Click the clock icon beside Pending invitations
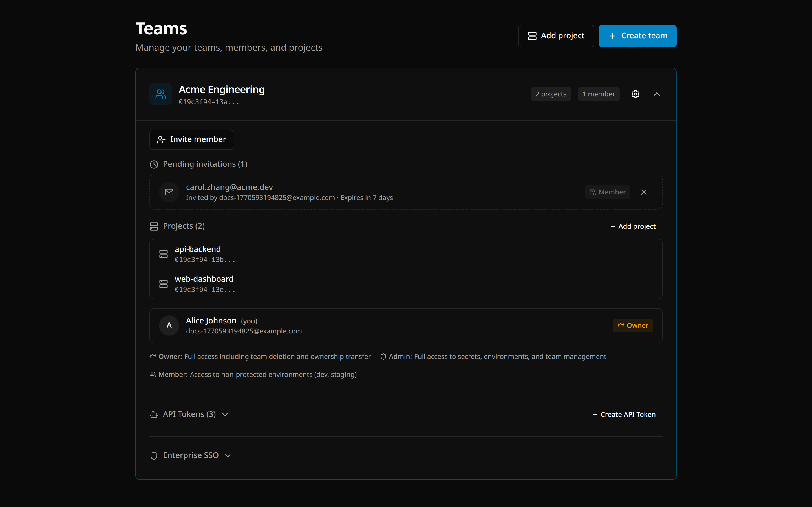This screenshot has width=812, height=507. [x=154, y=164]
